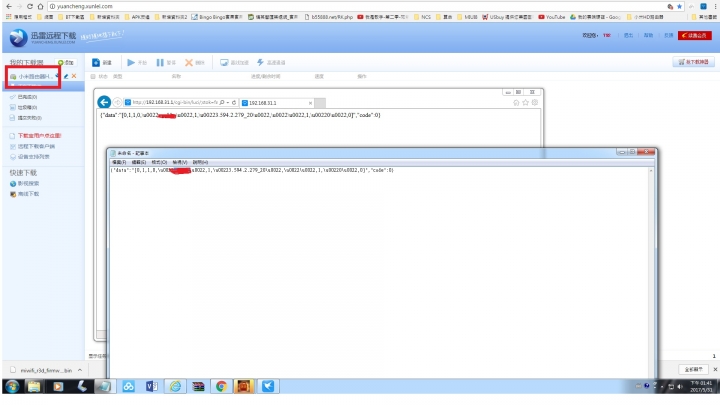
Task: Click the Chrome back arrow
Action: pyautogui.click(x=9, y=6)
